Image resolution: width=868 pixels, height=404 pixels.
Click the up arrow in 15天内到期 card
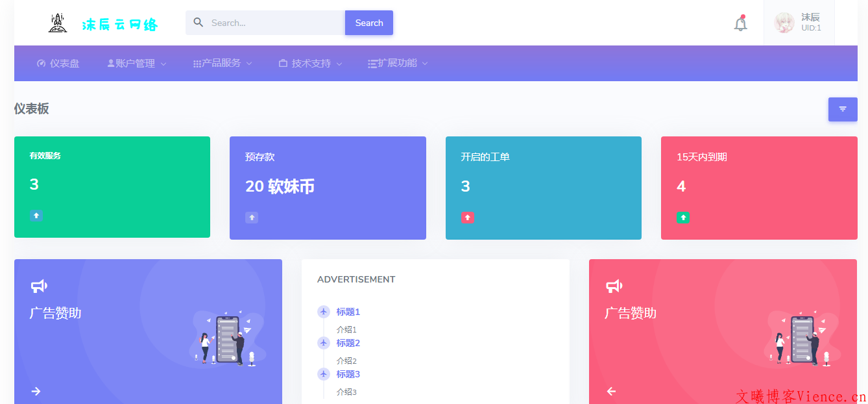point(683,218)
